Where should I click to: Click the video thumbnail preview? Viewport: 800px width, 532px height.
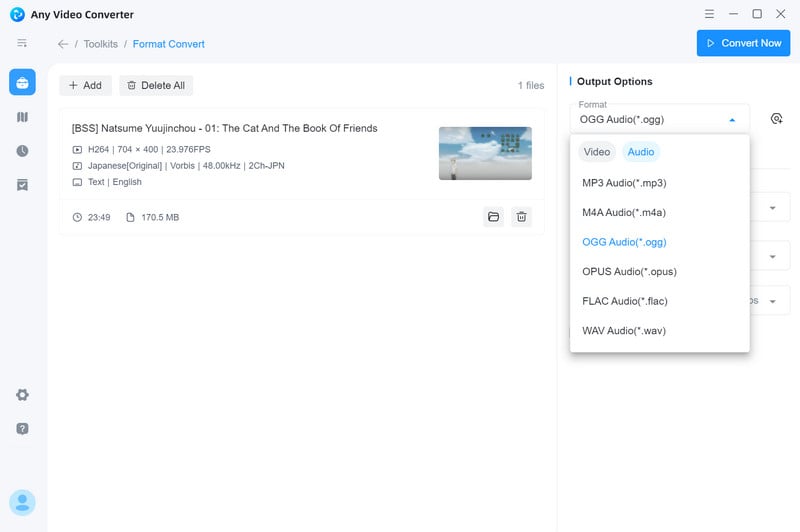click(485, 153)
